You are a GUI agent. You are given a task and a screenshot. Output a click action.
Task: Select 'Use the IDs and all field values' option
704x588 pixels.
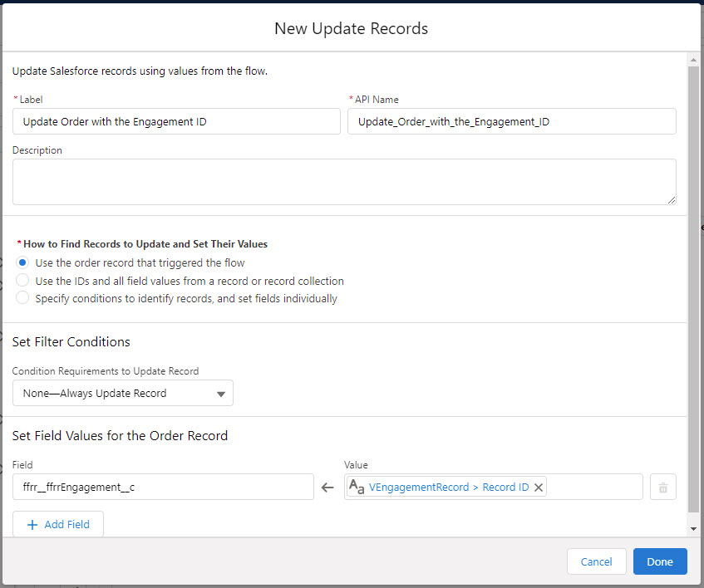pyautogui.click(x=23, y=281)
